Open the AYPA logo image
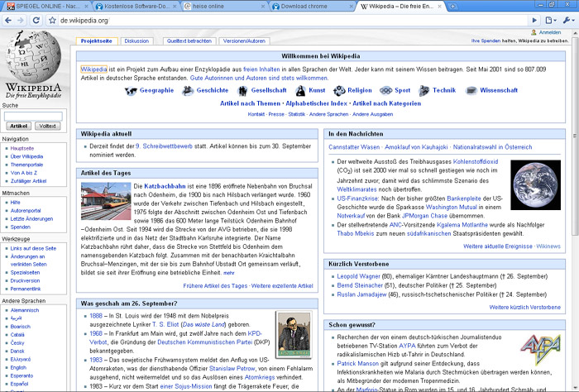579x392 pixels. pos(540,348)
